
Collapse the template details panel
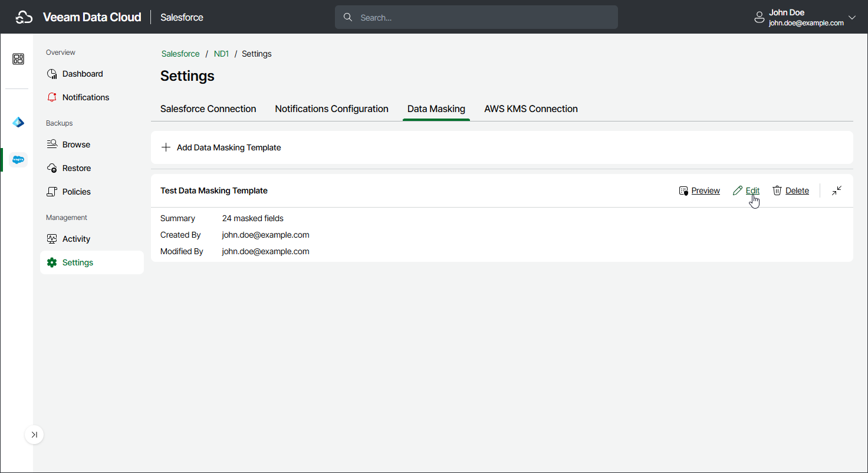coord(837,190)
